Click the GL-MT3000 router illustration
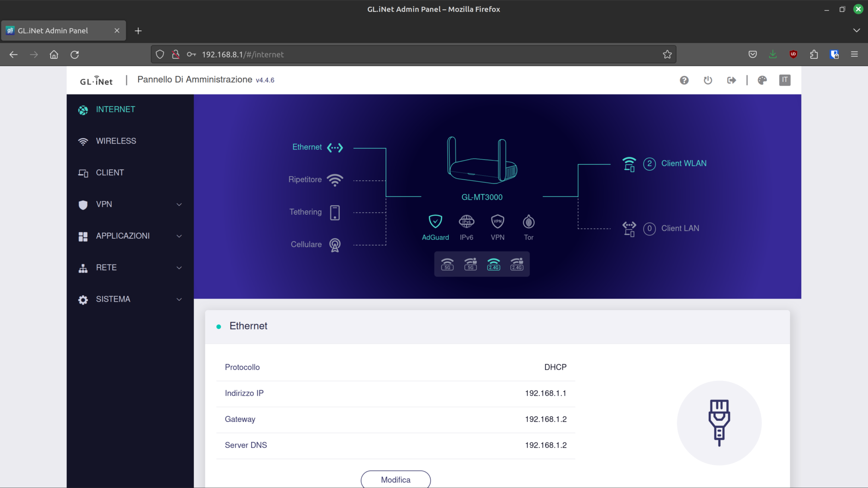Viewport: 868px width, 488px height. [482, 160]
